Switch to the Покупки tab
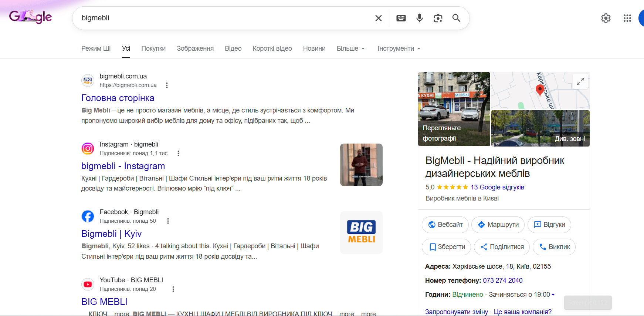 [153, 48]
